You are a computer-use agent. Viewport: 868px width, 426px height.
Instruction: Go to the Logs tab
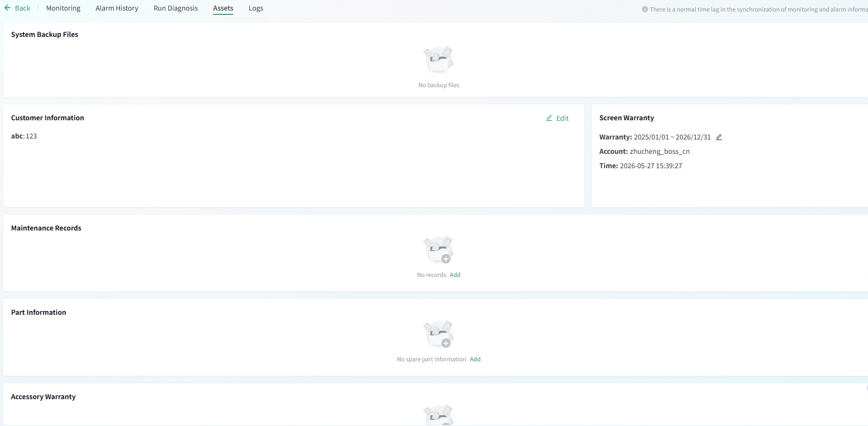[256, 8]
